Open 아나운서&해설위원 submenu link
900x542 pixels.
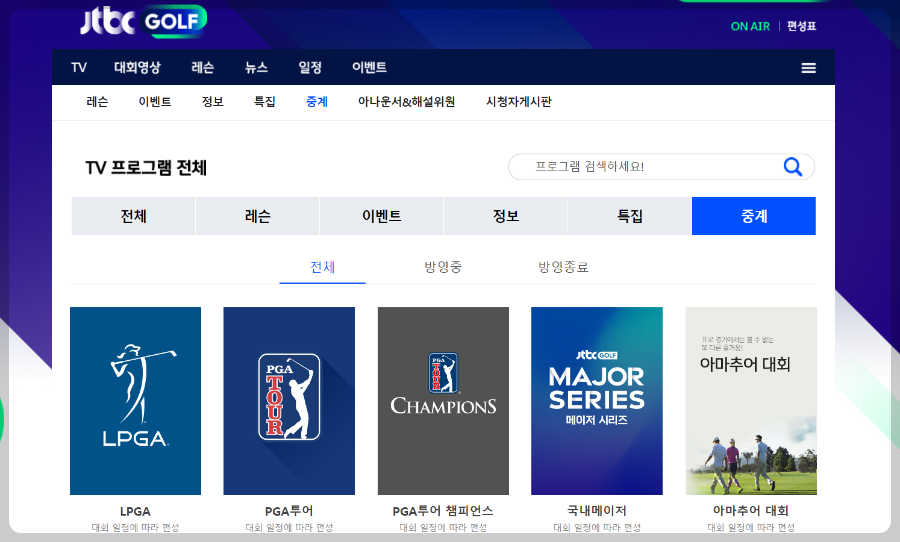tap(406, 102)
